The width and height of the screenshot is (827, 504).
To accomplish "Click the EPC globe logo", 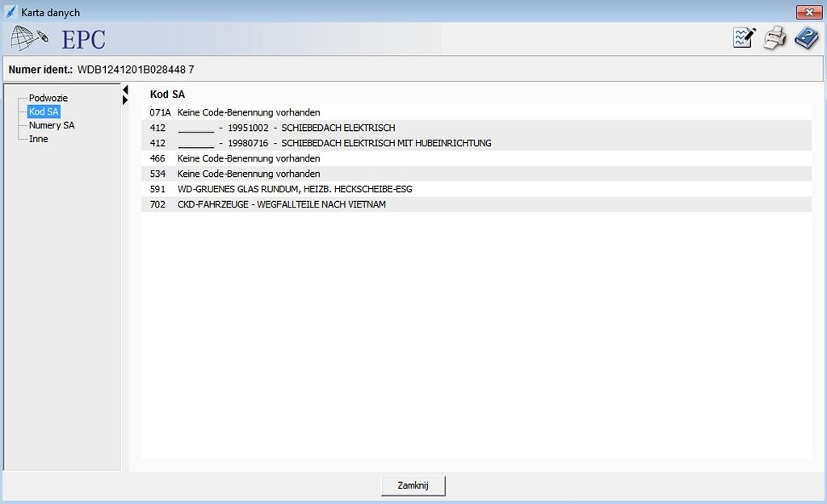I will click(30, 38).
